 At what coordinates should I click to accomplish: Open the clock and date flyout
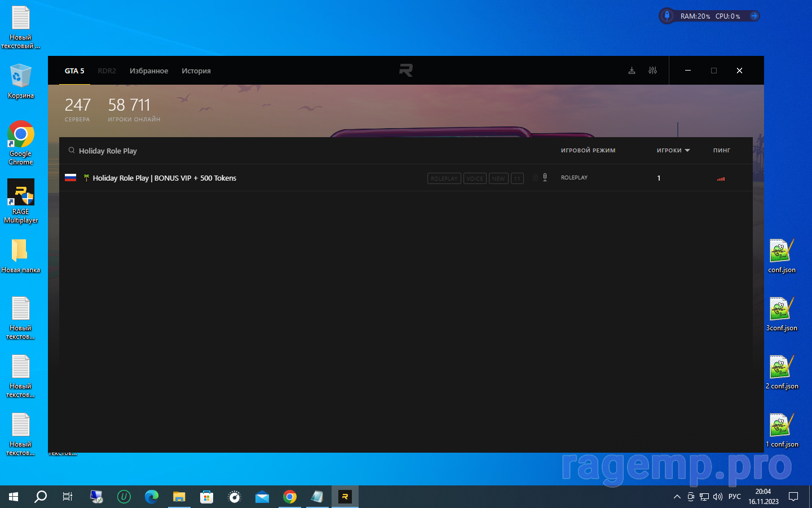coord(764,497)
